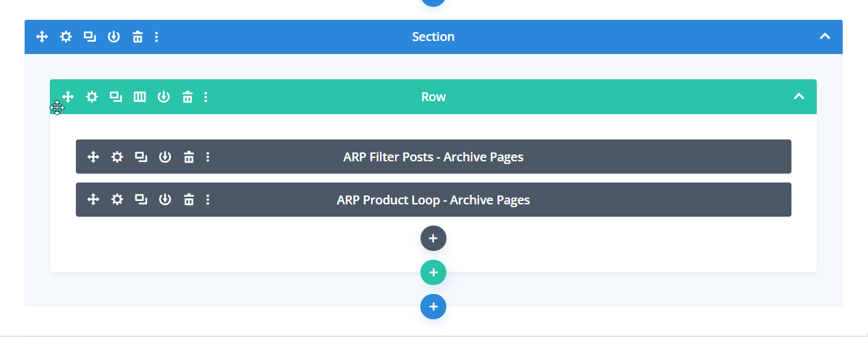
Task: Disable ARP Product Loop module power icon
Action: point(165,200)
